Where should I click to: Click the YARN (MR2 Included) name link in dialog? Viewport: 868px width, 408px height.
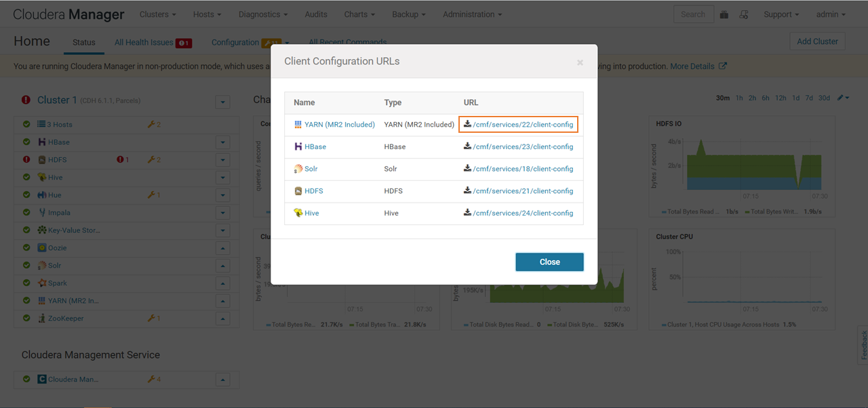pos(339,125)
